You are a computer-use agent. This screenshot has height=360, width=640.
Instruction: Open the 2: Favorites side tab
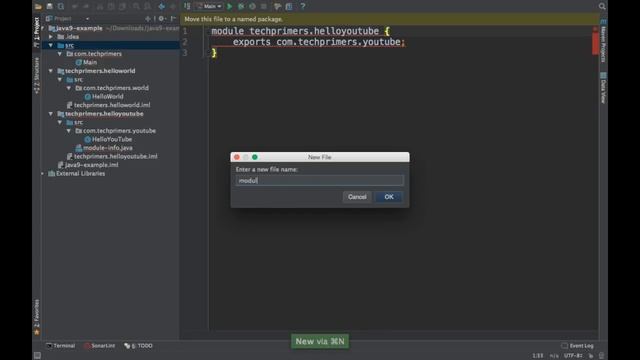click(x=37, y=316)
